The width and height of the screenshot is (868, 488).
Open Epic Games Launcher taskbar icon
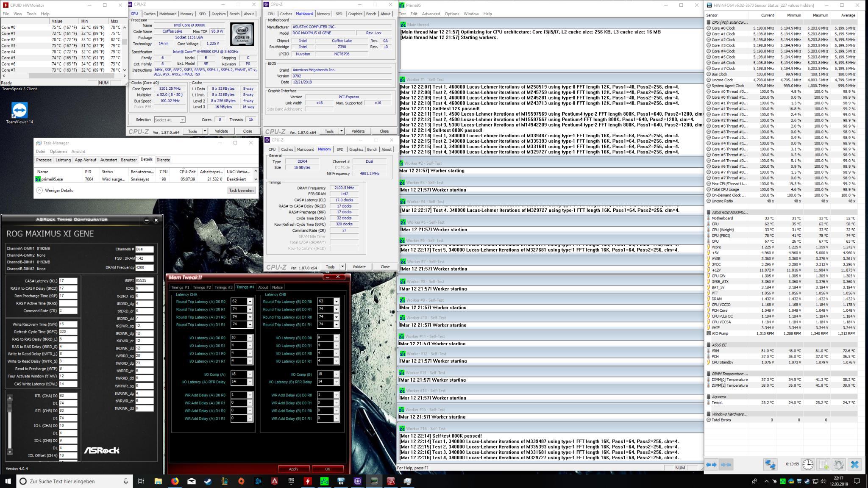pyautogui.click(x=291, y=481)
